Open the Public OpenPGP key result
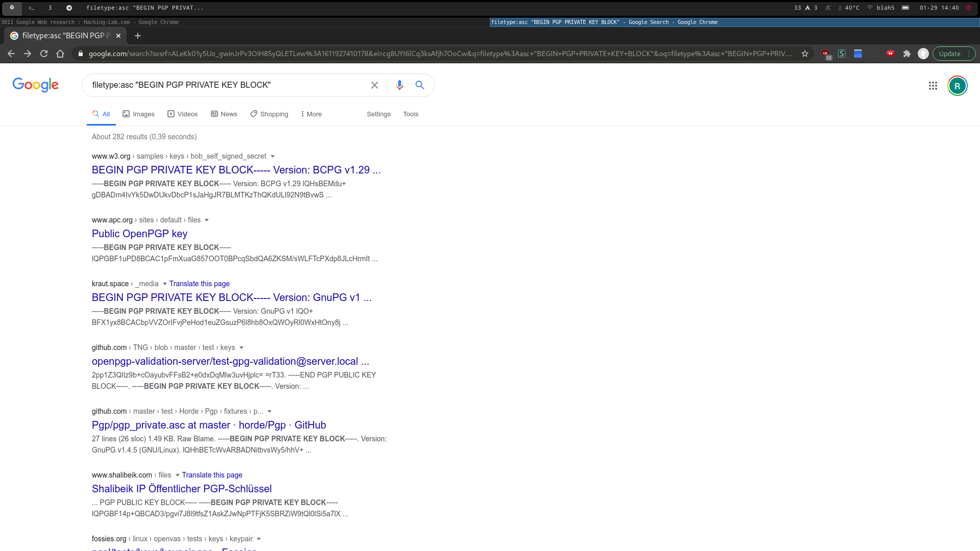Screen dimensions: 980x551 (x=139, y=233)
